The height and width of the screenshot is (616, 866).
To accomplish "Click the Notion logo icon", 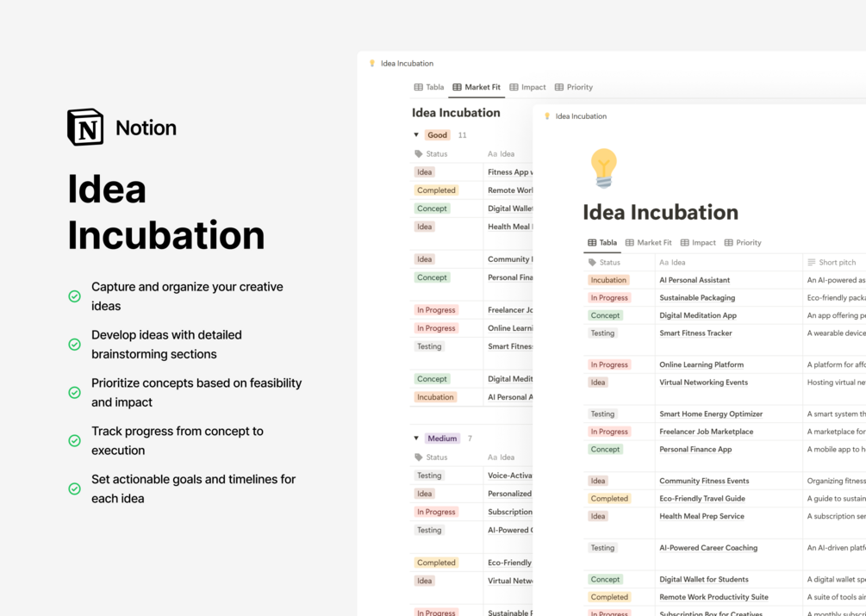I will coord(85,127).
